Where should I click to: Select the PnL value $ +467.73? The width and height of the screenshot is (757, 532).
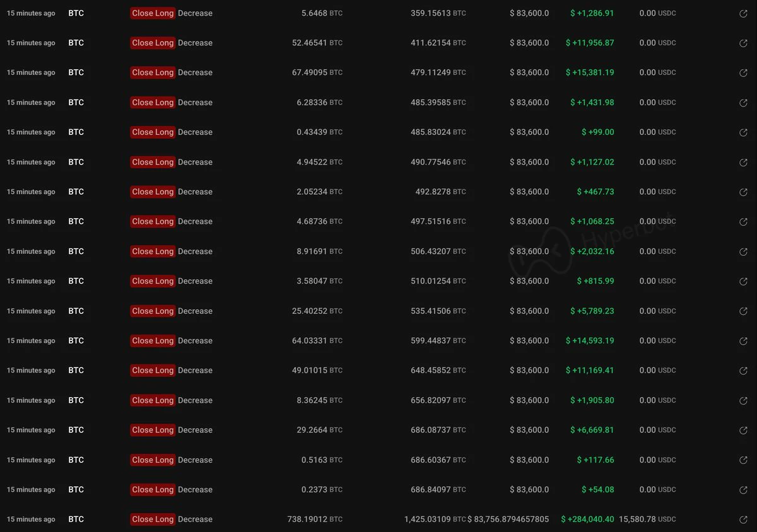click(596, 192)
